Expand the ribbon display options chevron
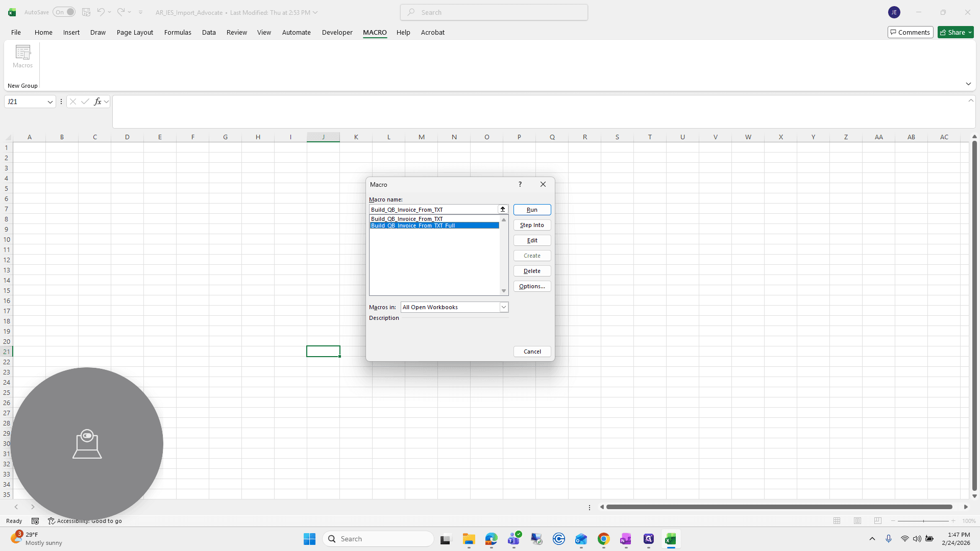The width and height of the screenshot is (980, 551). [968, 84]
